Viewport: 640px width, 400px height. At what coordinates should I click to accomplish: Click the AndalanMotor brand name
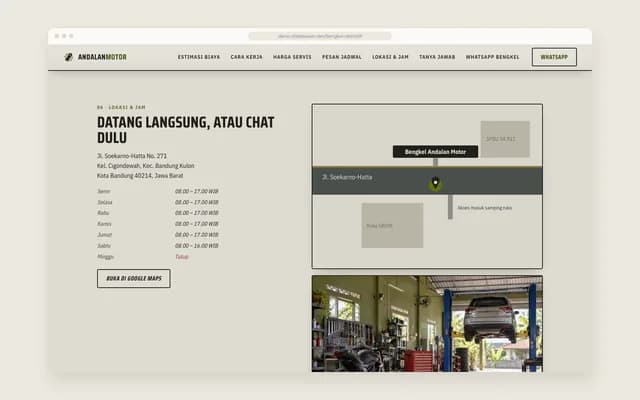point(102,57)
